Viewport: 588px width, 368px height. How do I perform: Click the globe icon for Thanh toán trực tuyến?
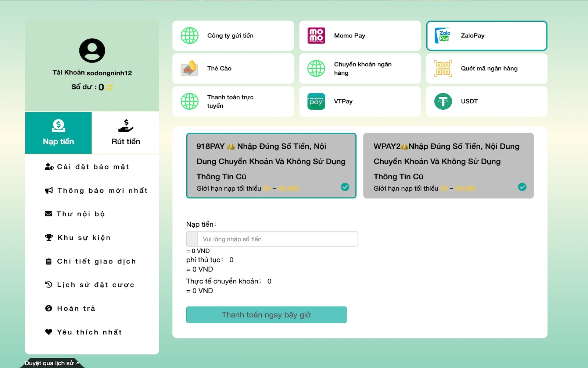coord(190,102)
